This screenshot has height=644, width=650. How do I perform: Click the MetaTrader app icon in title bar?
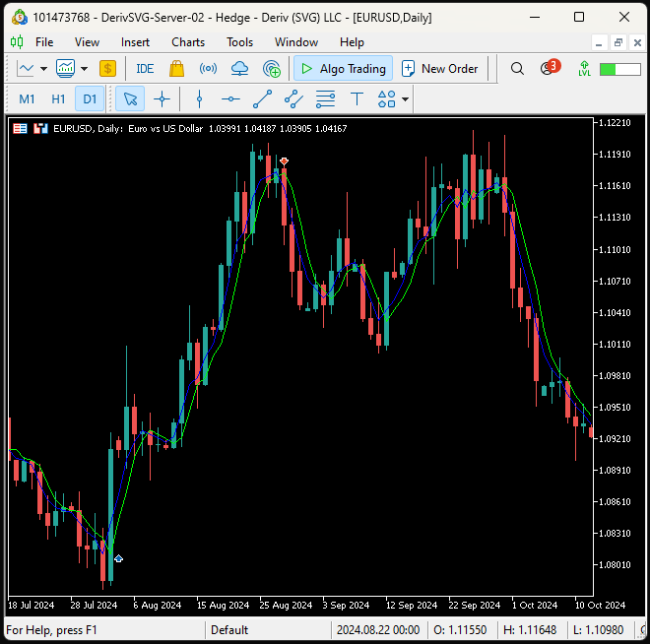(x=20, y=18)
